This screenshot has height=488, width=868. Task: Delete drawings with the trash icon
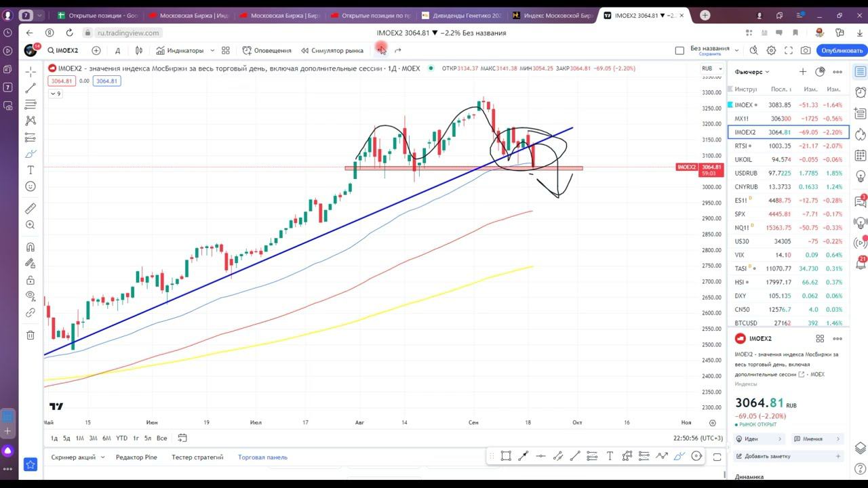pyautogui.click(x=31, y=335)
